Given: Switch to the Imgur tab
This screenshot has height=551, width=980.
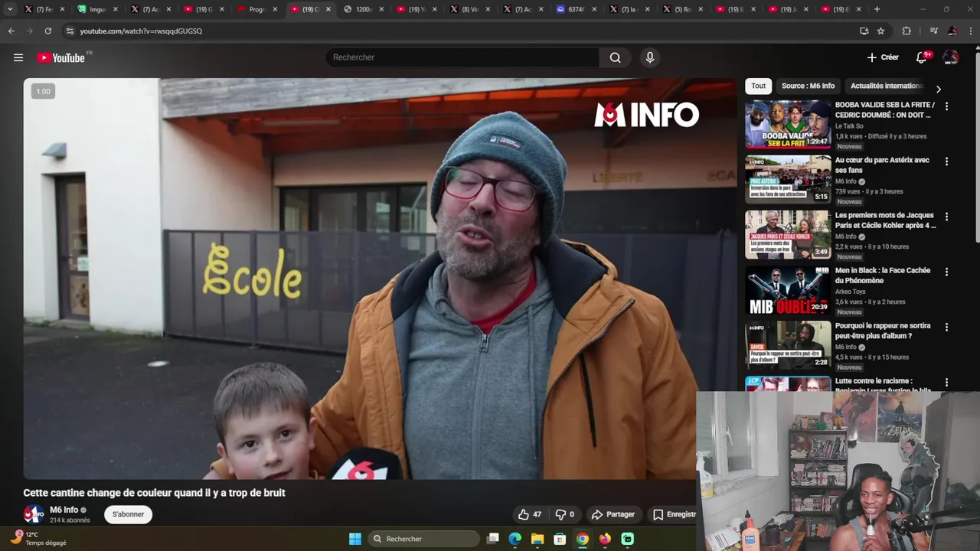Looking at the screenshot, I should [97, 9].
